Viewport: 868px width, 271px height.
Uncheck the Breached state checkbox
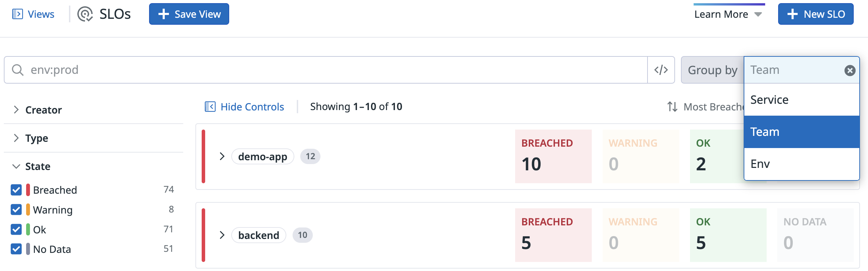point(16,190)
